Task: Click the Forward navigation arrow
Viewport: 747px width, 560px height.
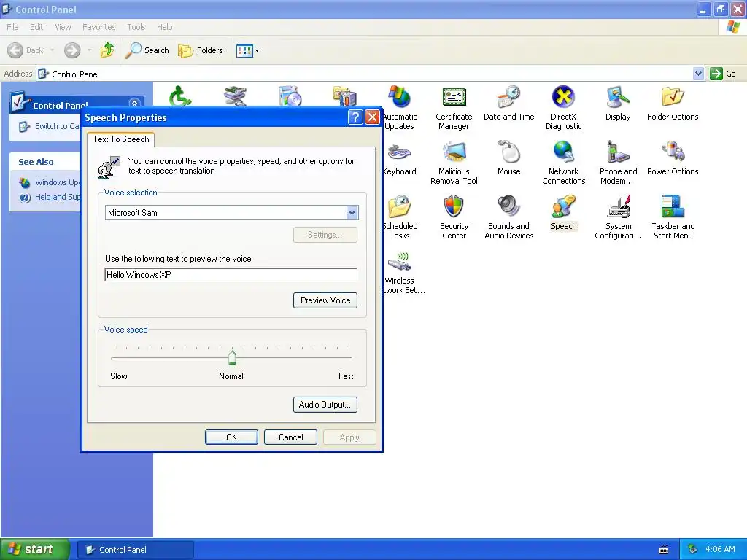Action: (72, 50)
